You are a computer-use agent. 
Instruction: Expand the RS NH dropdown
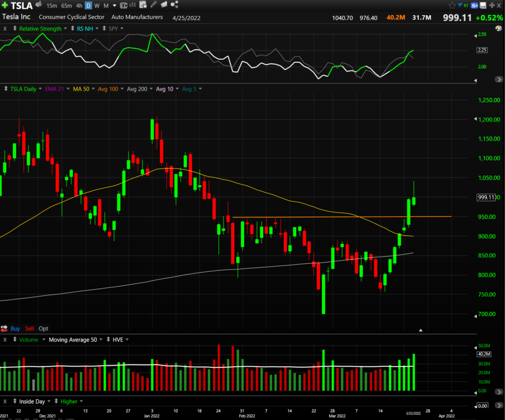(x=97, y=28)
